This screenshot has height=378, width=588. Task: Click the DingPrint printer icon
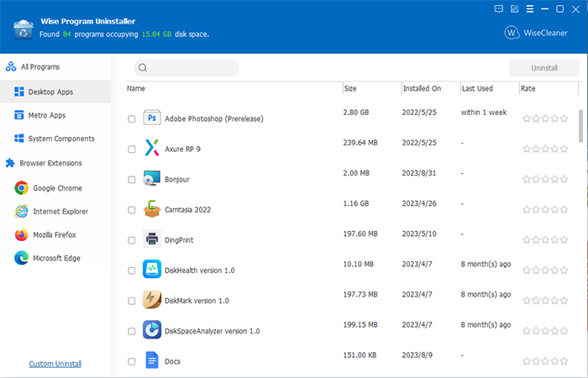pyautogui.click(x=152, y=239)
